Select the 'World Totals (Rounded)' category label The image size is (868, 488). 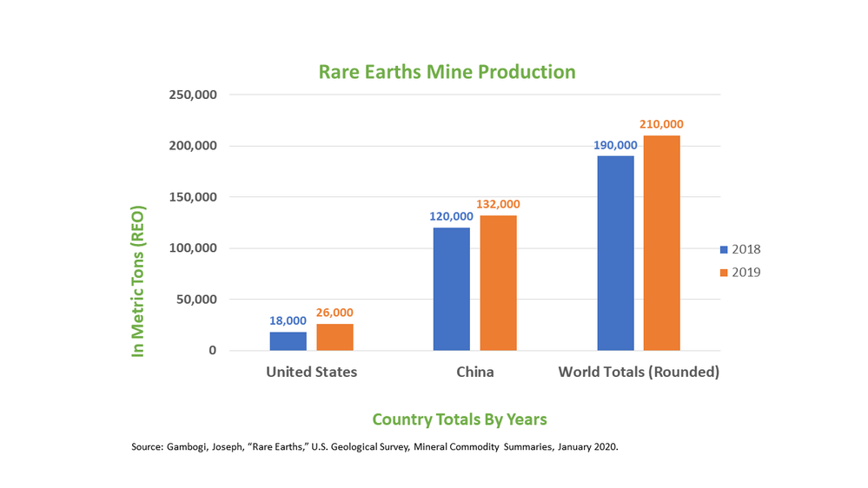click(639, 372)
